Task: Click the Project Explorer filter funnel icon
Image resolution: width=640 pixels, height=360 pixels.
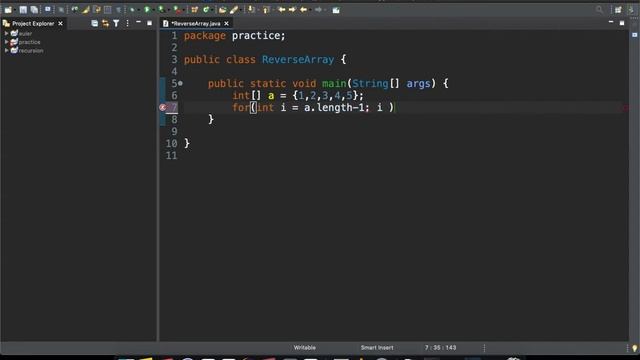Action: (x=116, y=24)
